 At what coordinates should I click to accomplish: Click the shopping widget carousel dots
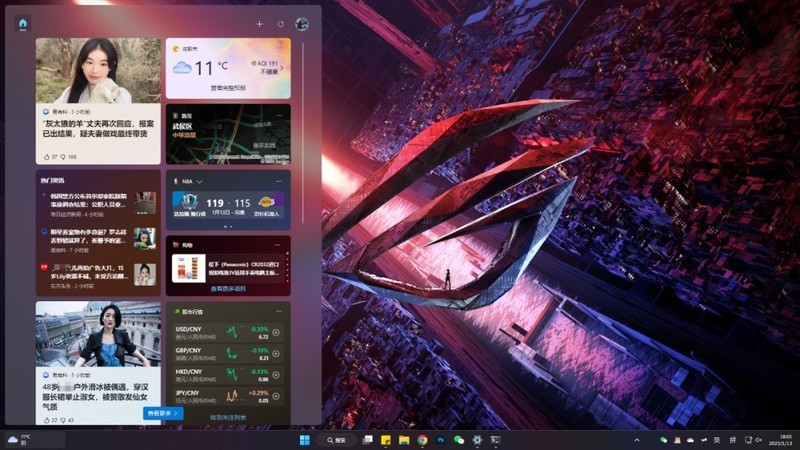(287, 266)
